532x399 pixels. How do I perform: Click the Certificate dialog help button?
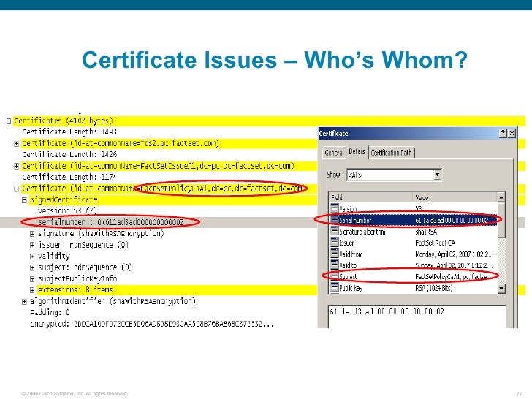pos(503,133)
